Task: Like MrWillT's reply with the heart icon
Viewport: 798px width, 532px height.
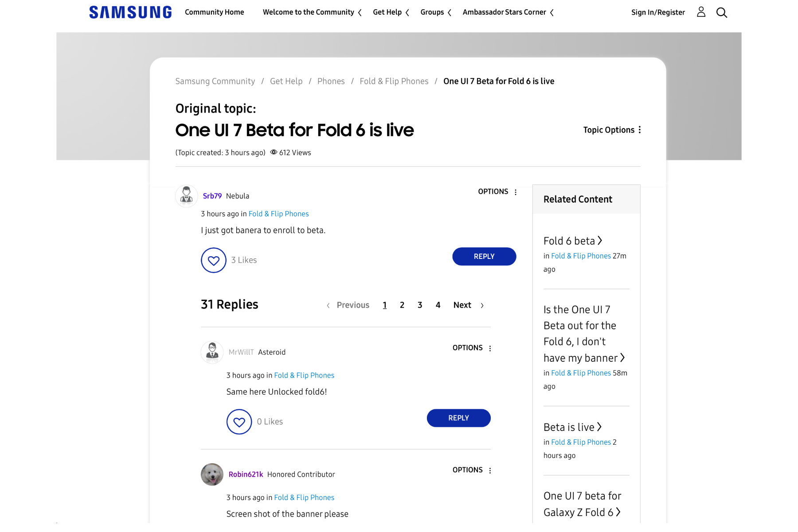Action: click(x=239, y=422)
